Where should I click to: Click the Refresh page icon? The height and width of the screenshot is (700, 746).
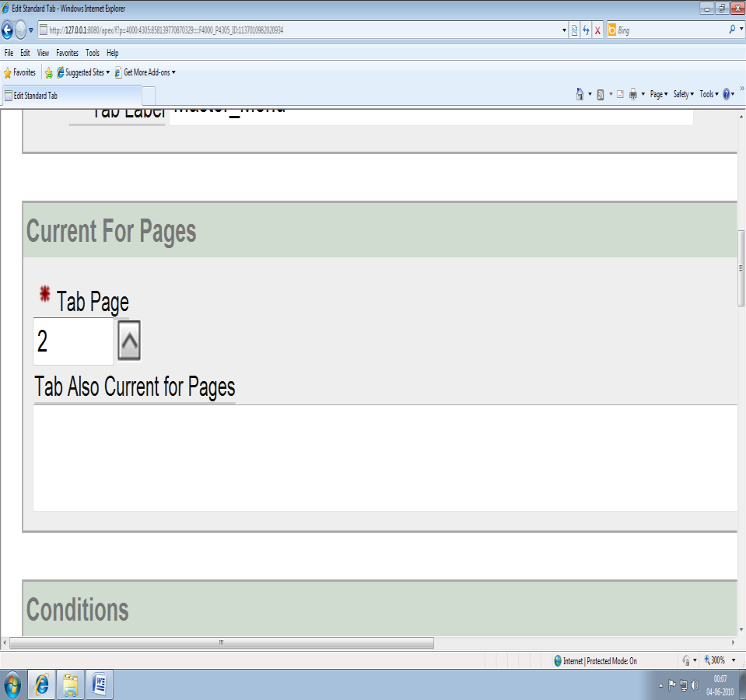(586, 30)
